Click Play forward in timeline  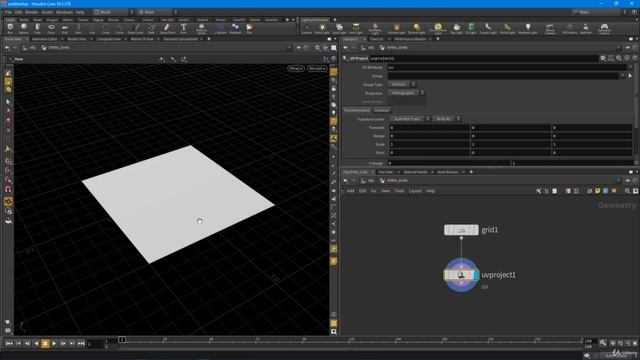[54, 343]
